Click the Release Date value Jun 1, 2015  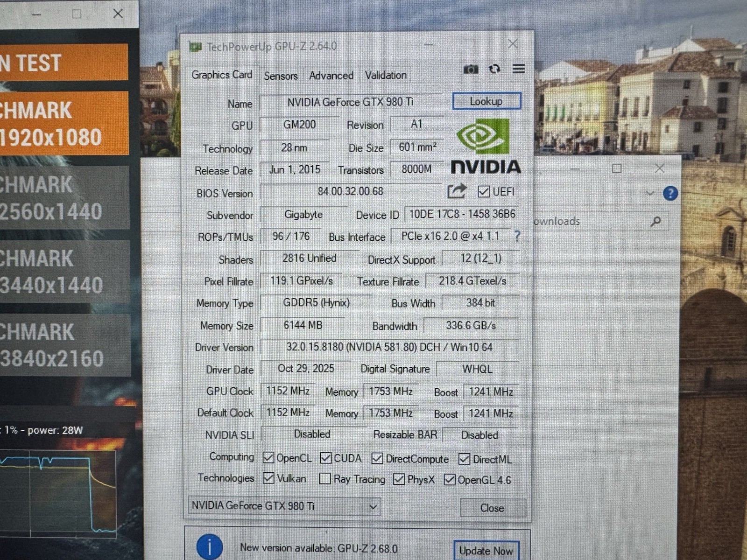[295, 169]
